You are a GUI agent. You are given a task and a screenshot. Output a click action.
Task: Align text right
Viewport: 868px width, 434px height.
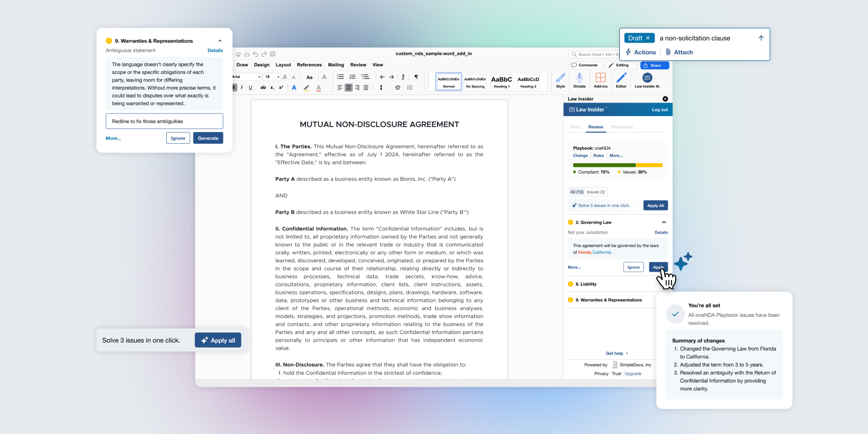[357, 87]
